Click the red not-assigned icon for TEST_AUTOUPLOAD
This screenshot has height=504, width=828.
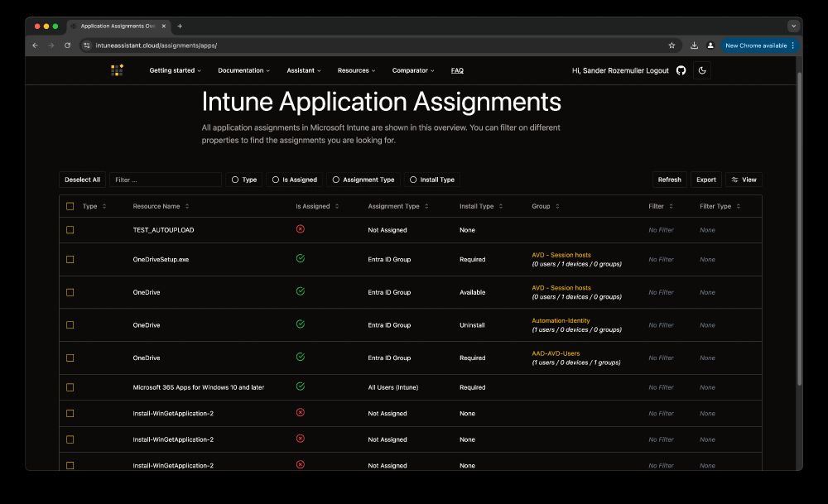click(x=301, y=229)
